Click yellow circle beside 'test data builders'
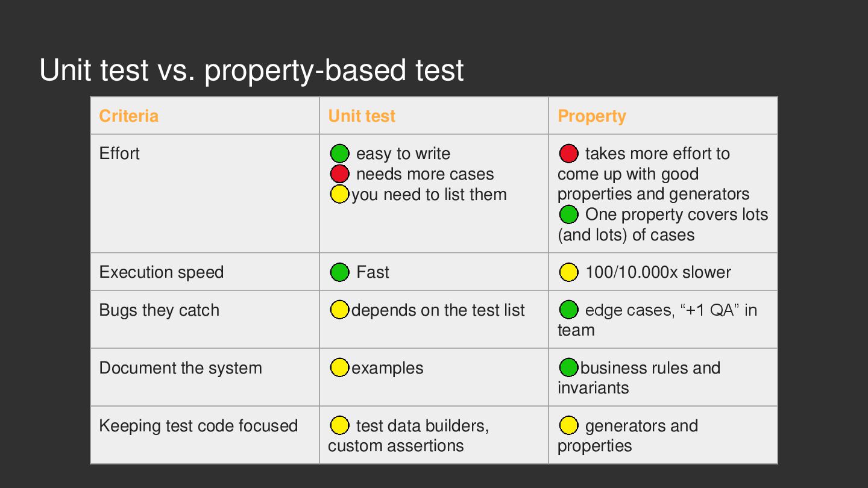This screenshot has width=868, height=488. (340, 425)
